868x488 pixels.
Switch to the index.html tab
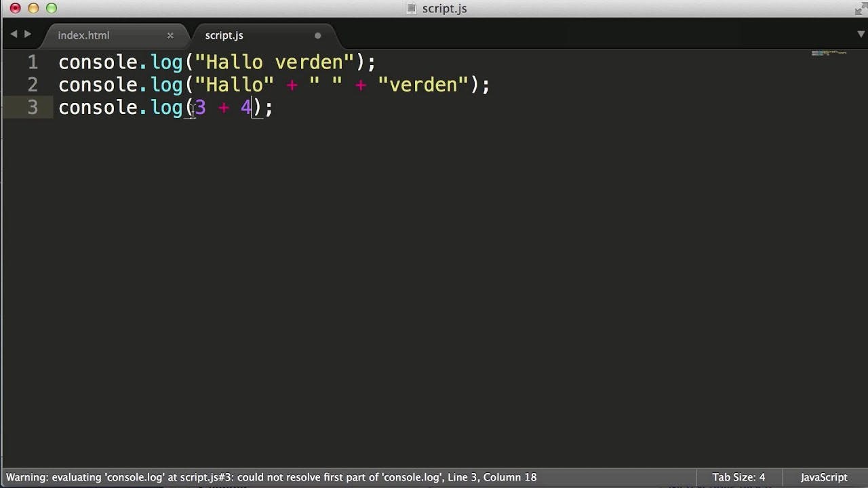(x=83, y=35)
